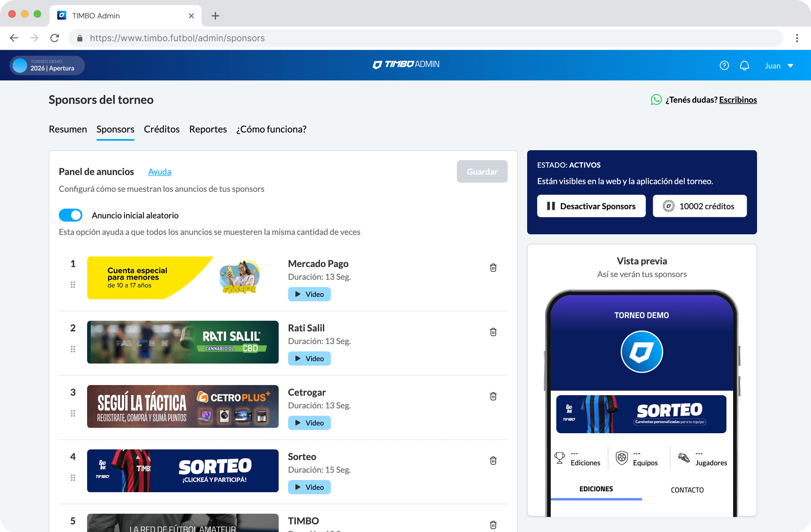Image resolution: width=811 pixels, height=532 pixels.
Task: Go to the Reportes tab
Action: (x=208, y=130)
